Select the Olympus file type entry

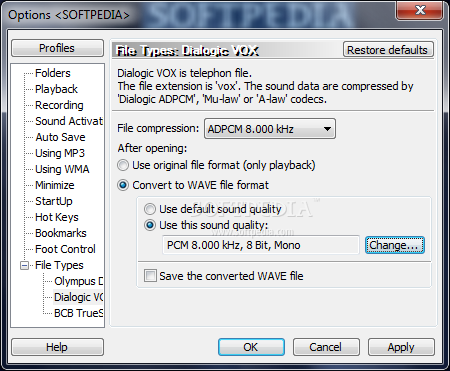pos(79,281)
